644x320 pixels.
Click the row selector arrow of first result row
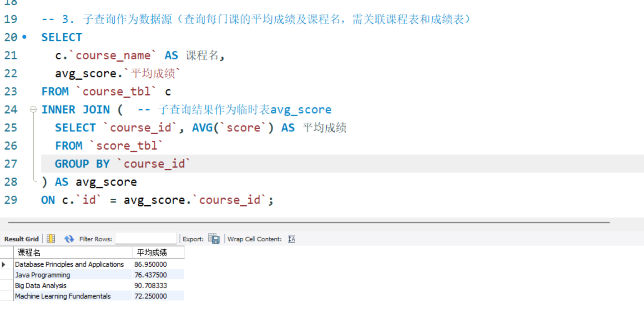(4, 264)
